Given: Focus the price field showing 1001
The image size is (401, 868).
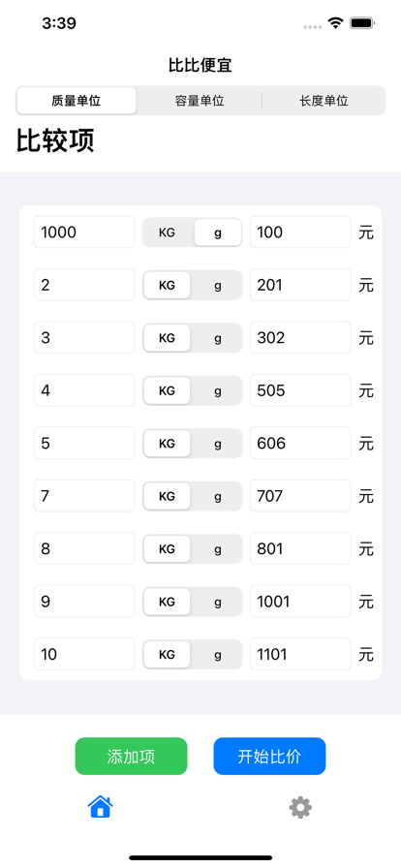Looking at the screenshot, I should (300, 602).
